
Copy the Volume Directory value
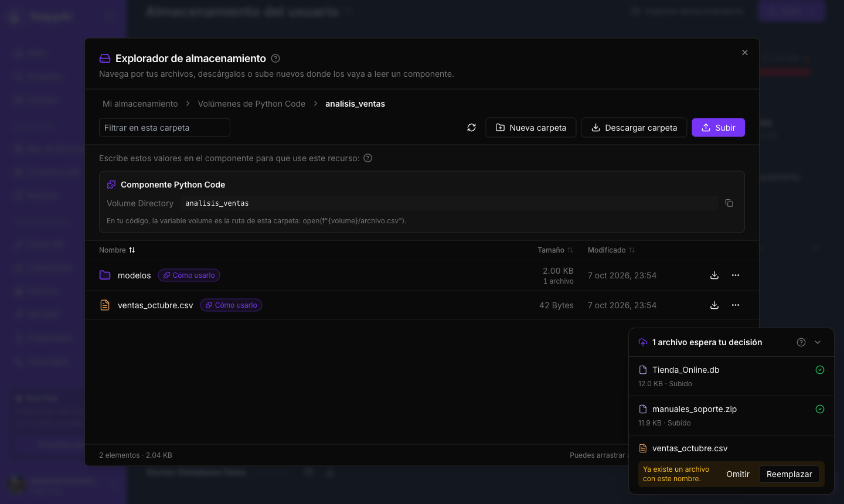click(729, 203)
